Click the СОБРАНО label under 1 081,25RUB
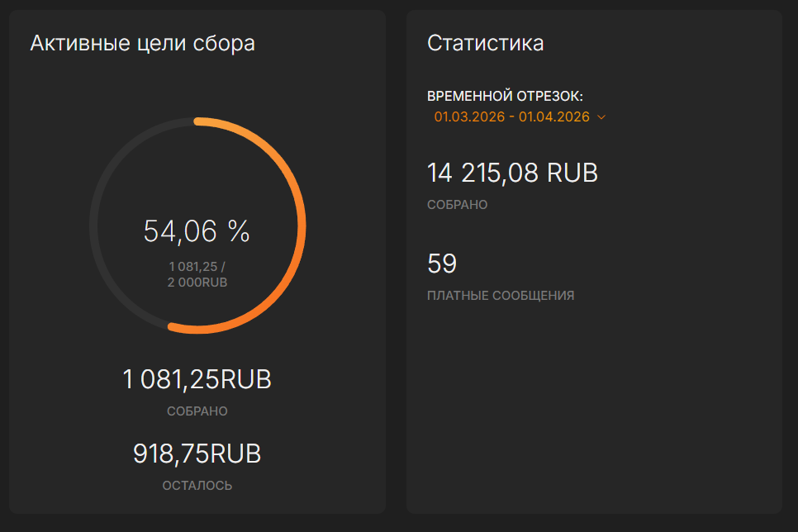 (x=197, y=411)
